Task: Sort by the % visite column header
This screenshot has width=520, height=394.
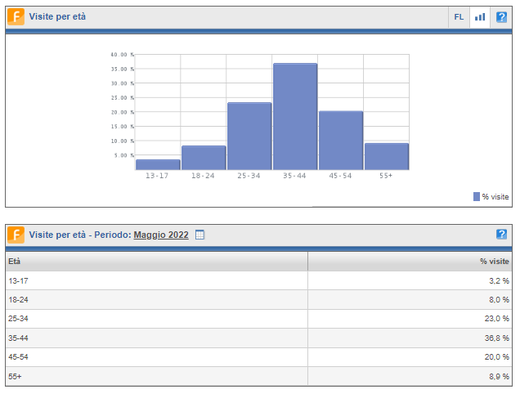Action: (410, 261)
